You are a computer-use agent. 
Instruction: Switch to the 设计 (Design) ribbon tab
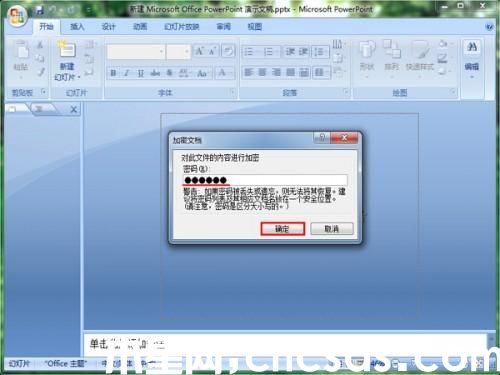coord(108,27)
